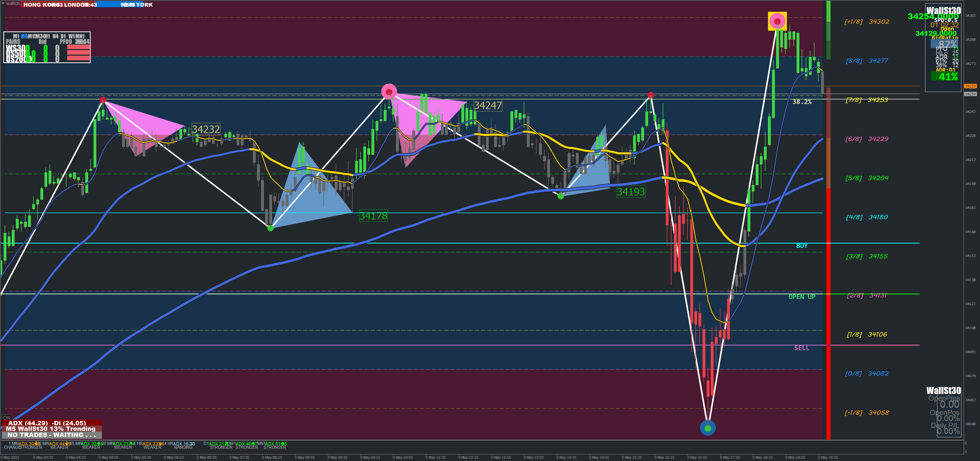Click the green low marker near 34193

point(560,196)
